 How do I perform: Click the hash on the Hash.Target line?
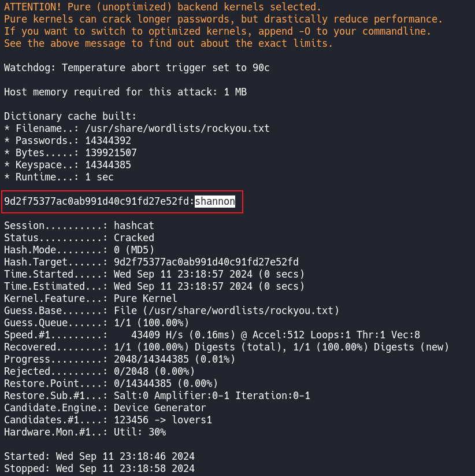pos(206,262)
